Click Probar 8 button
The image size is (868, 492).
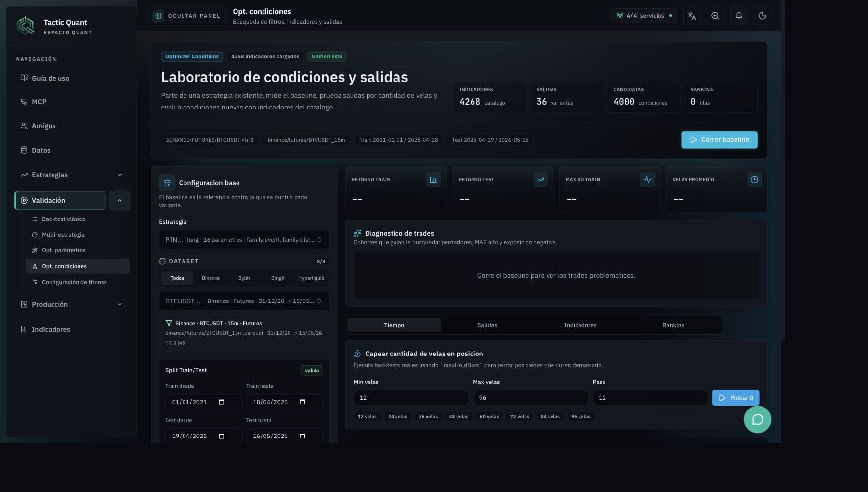click(x=736, y=398)
